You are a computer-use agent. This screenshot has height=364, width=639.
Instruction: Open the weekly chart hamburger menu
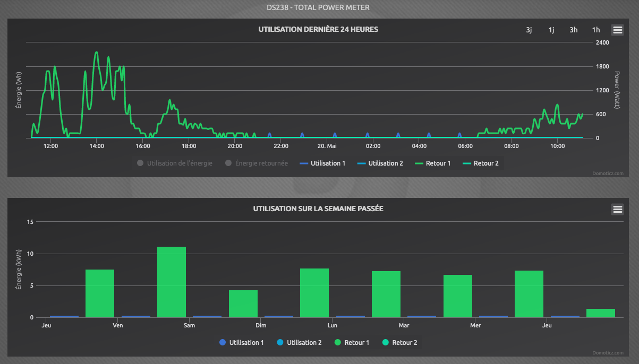point(617,210)
